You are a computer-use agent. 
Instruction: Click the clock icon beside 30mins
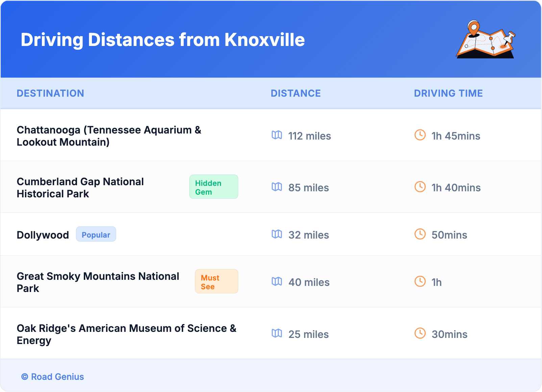[x=420, y=334]
